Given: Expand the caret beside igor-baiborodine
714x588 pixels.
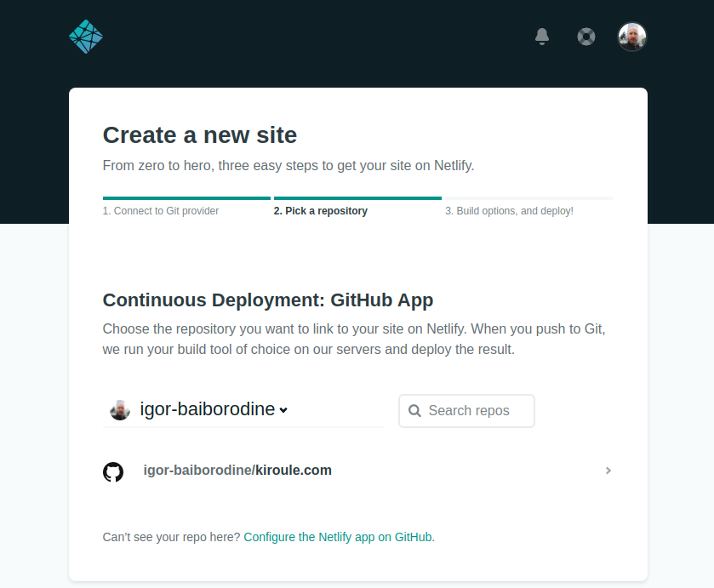Looking at the screenshot, I should pyautogui.click(x=283, y=410).
